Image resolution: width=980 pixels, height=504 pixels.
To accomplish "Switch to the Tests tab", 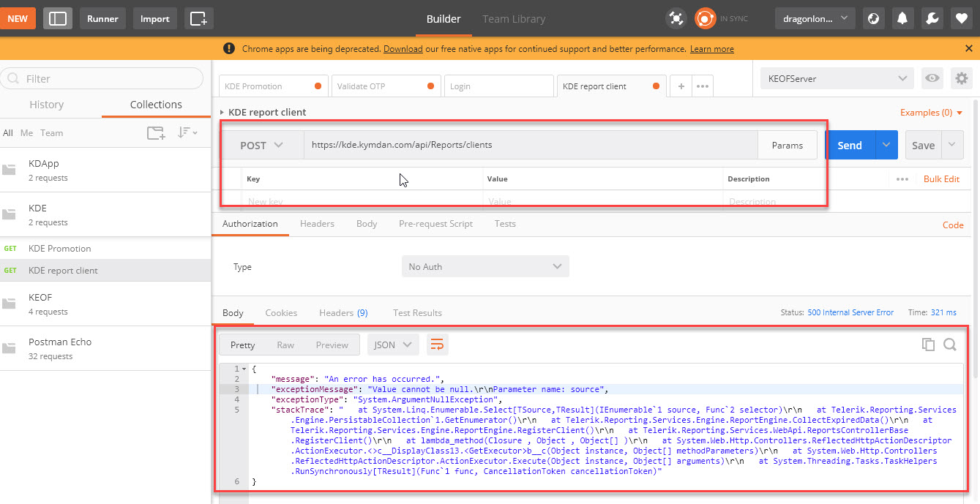I will click(505, 224).
